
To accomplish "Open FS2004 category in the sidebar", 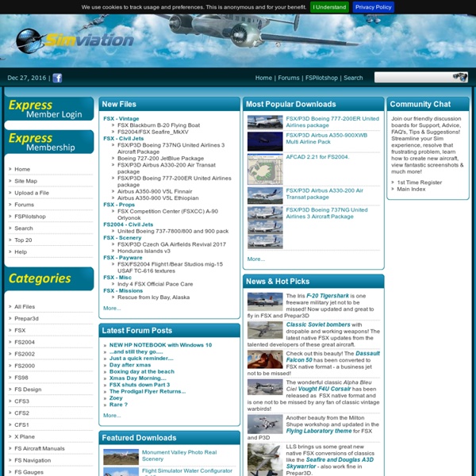I will tap(25, 343).
